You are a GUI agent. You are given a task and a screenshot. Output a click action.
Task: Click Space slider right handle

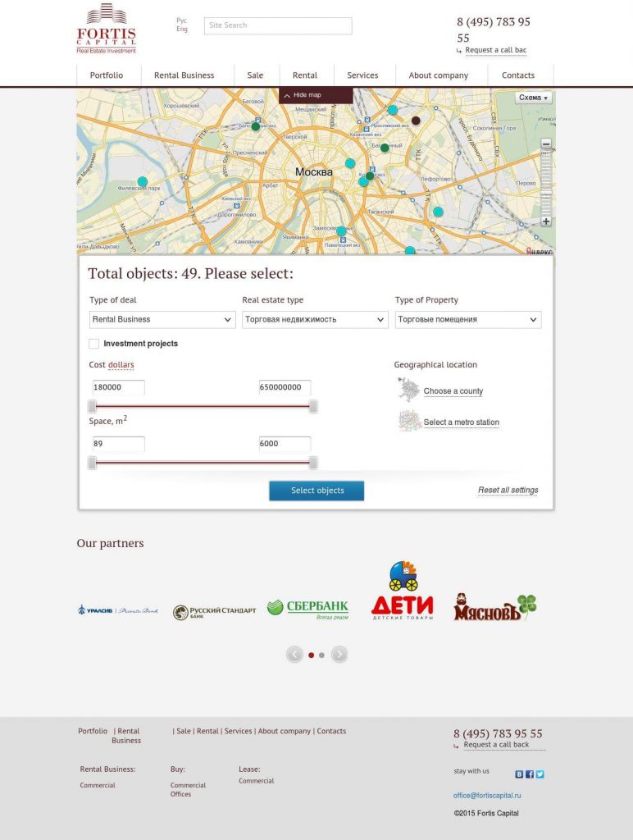(x=313, y=463)
